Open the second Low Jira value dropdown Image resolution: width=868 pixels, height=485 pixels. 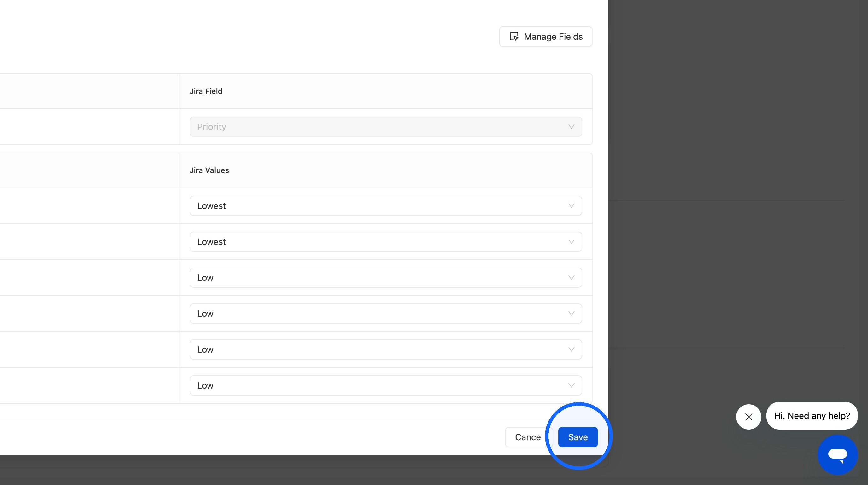[385, 314]
